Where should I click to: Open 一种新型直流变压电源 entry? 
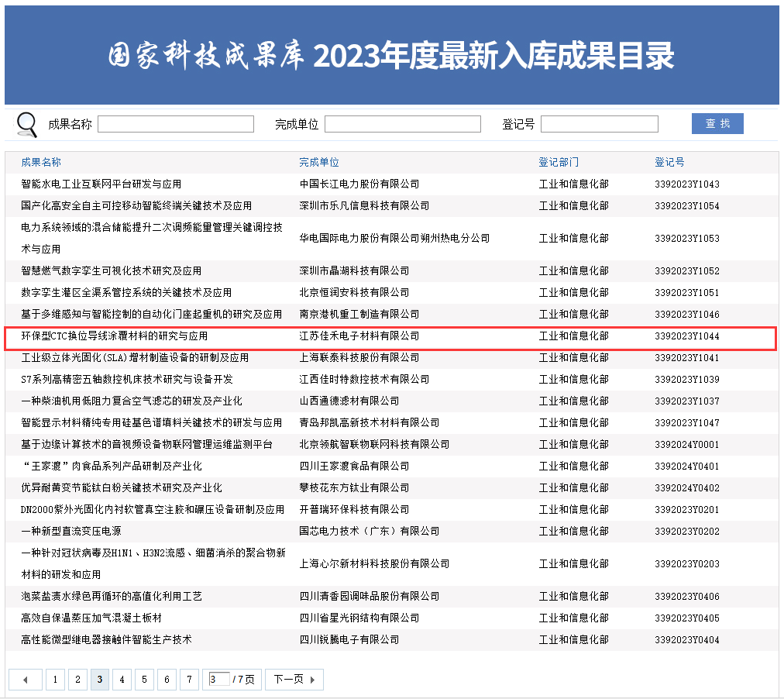point(71,531)
